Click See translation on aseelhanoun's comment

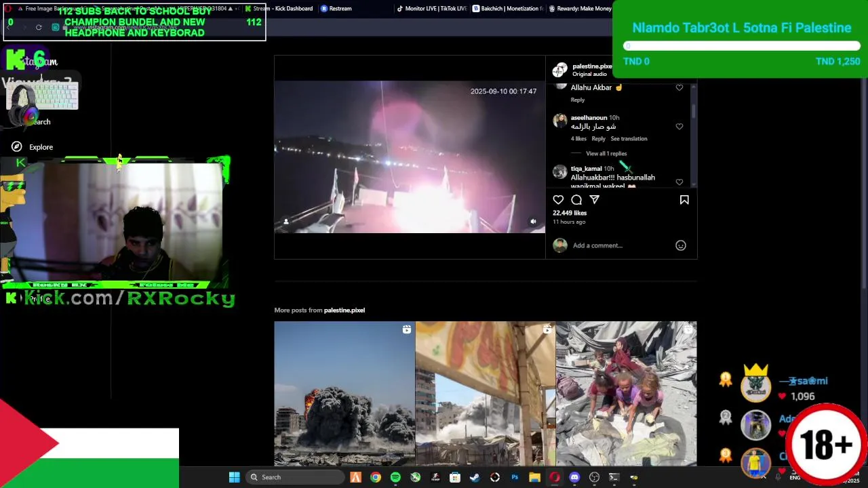pyautogui.click(x=629, y=139)
